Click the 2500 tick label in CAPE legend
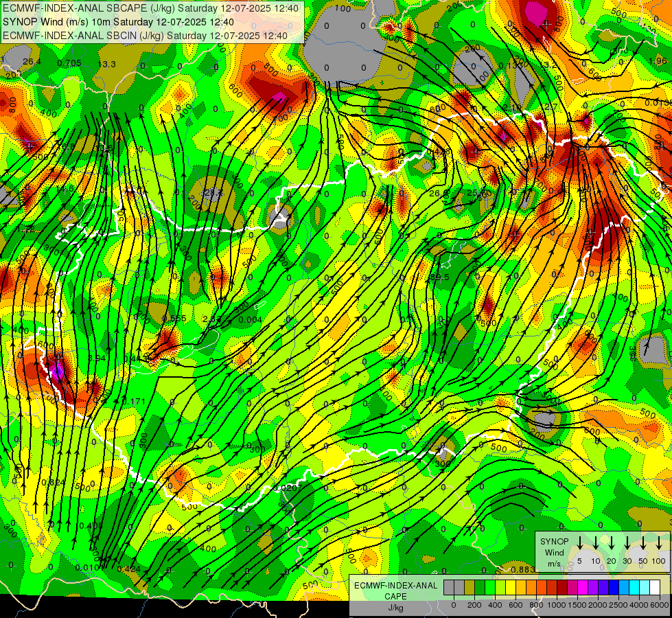This screenshot has height=618, width=672. [x=618, y=605]
